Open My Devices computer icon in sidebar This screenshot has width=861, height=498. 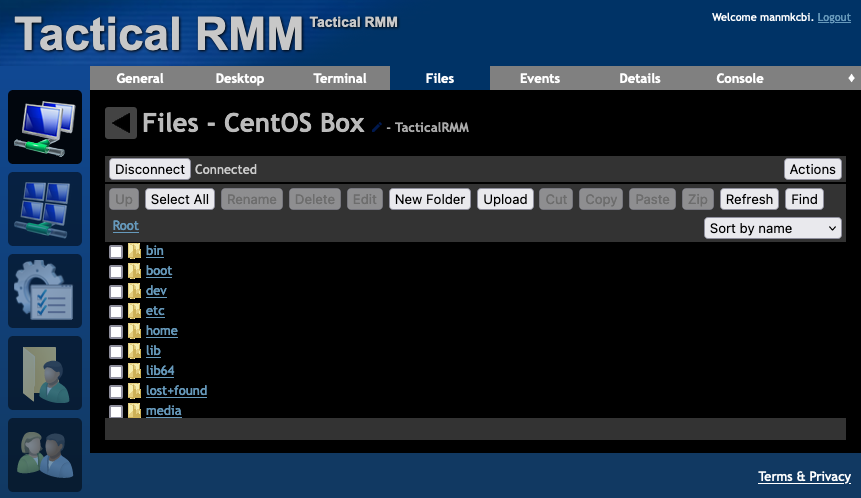point(45,127)
